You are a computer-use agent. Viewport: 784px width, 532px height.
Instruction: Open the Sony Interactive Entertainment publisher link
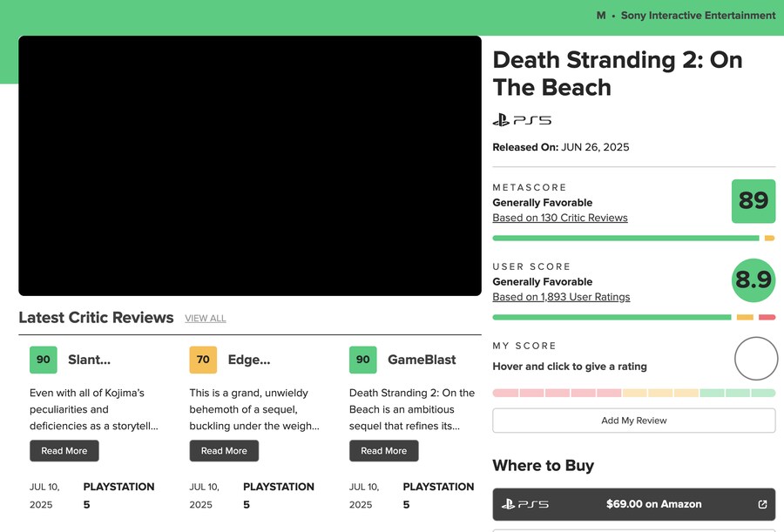(x=698, y=16)
